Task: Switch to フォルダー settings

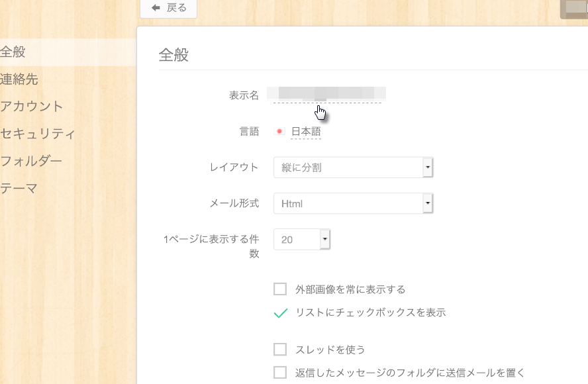Action: [x=31, y=161]
